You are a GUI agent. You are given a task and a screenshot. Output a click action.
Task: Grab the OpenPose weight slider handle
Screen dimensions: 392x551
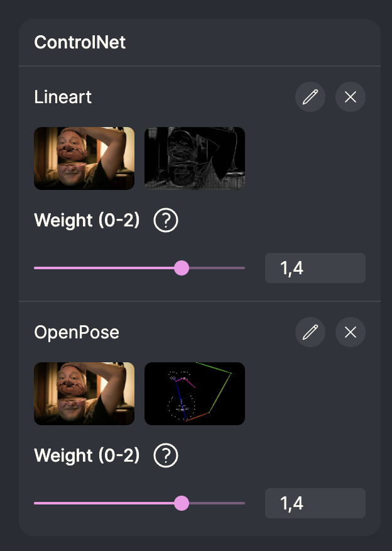click(x=182, y=503)
